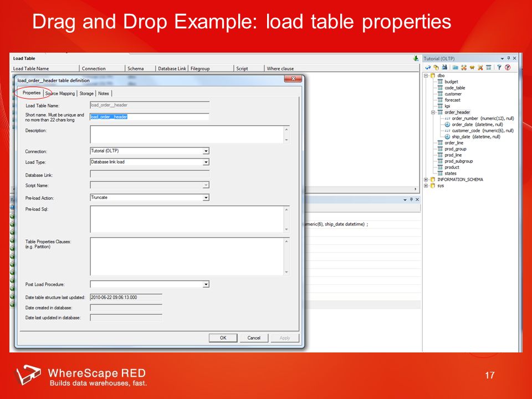This screenshot has height=399, width=532.
Task: Click the Table Properties Clauses scroll down arrow
Action: (287, 272)
